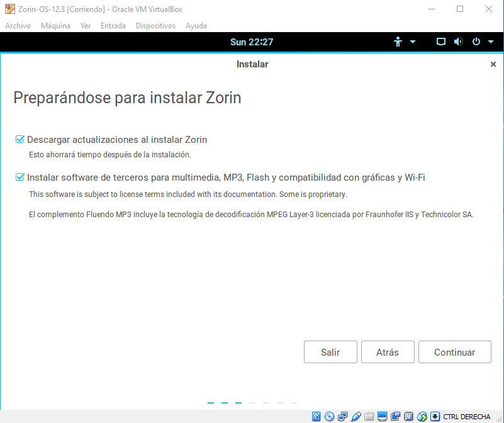The width and height of the screenshot is (504, 423).
Task: Click the video capture status icon
Action: [x=395, y=417]
